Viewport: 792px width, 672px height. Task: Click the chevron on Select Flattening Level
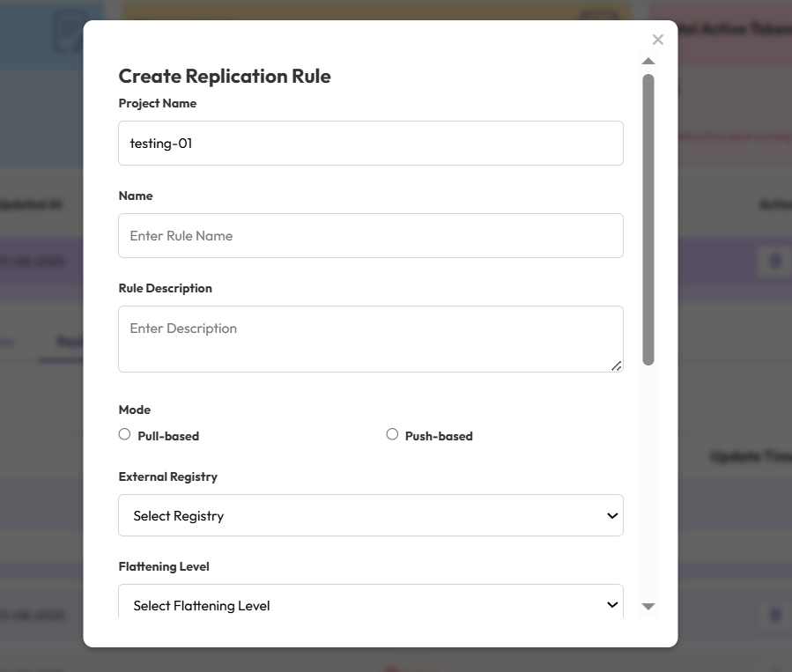(x=612, y=605)
